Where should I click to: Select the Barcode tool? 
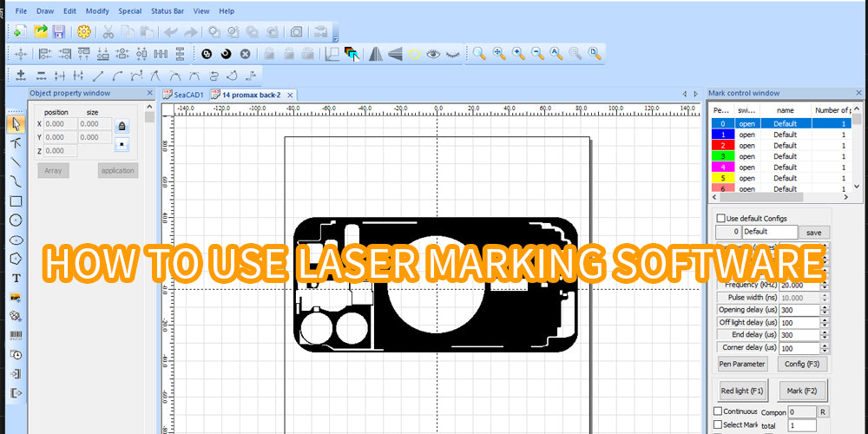16,335
